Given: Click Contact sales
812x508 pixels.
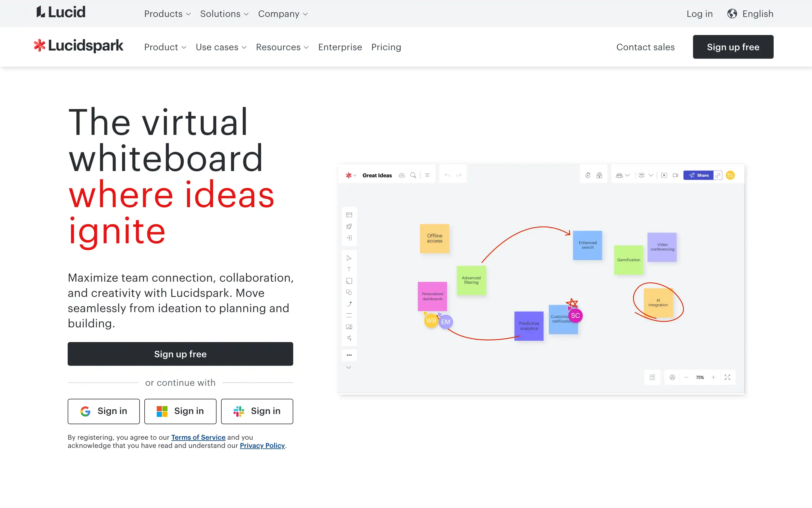Looking at the screenshot, I should pyautogui.click(x=645, y=47).
